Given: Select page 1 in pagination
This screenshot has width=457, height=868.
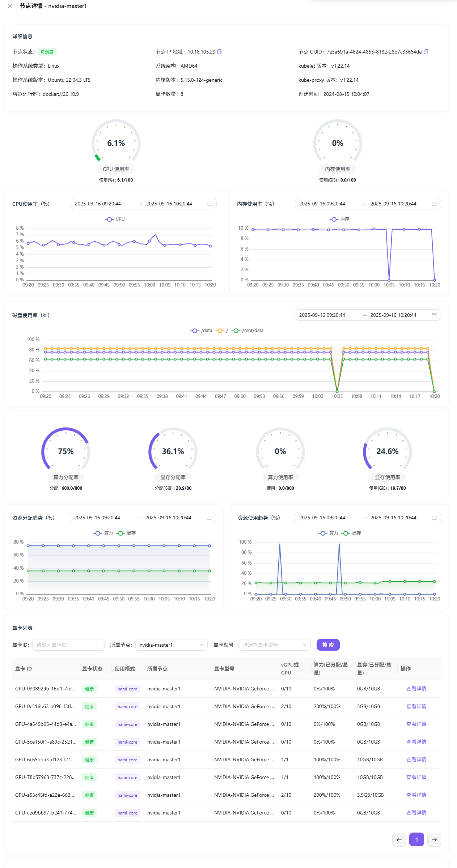Looking at the screenshot, I should click(416, 839).
